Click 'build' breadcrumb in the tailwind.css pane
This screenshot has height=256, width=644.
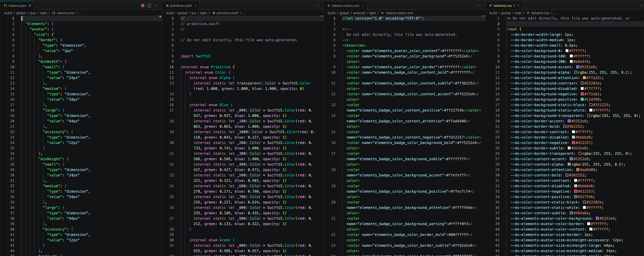click(493, 13)
